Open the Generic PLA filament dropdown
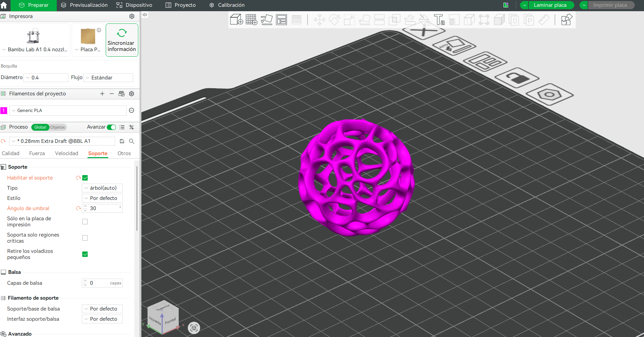644x337 pixels. click(x=68, y=111)
